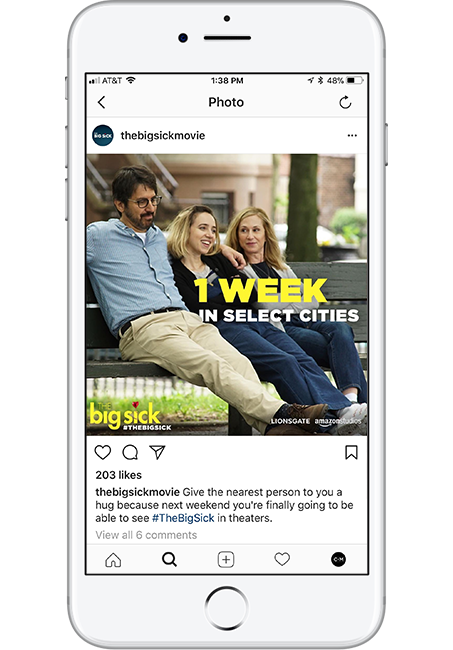Viewport: 453px width, 650px height.
Task: Tap the Big Sick post photo
Action: tap(227, 295)
